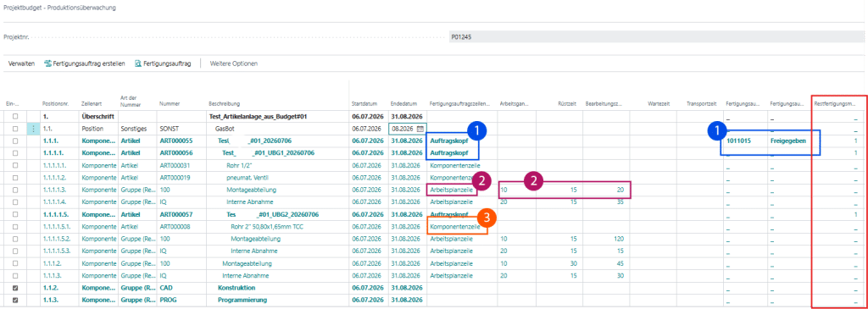
Task: Open the row options menu for position 1.1.
Action: point(33,128)
